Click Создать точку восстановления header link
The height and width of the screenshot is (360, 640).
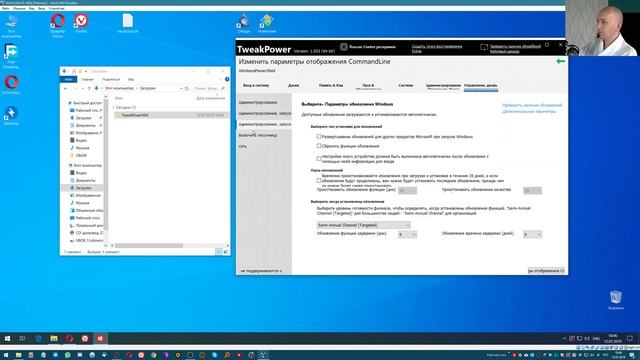(437, 46)
